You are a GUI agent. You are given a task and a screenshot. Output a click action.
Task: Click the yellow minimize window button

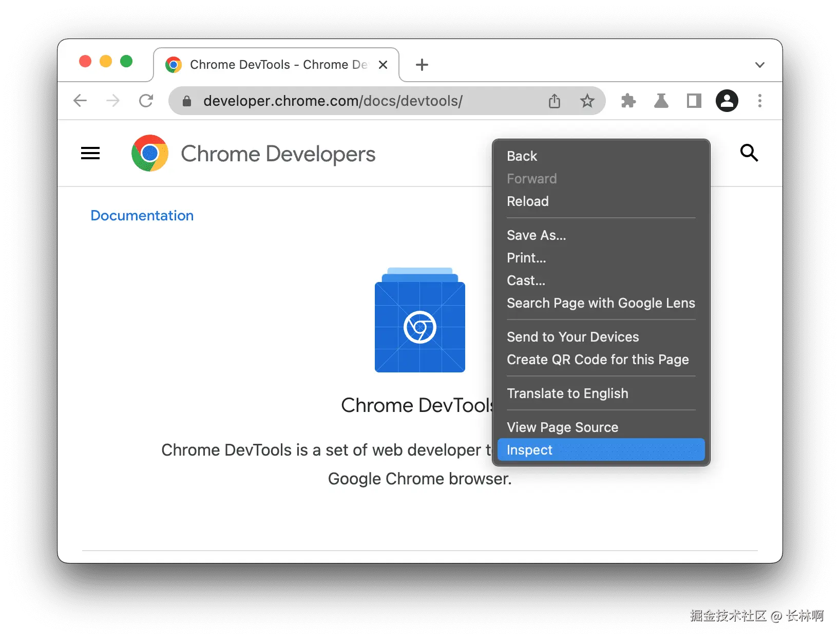click(x=106, y=61)
